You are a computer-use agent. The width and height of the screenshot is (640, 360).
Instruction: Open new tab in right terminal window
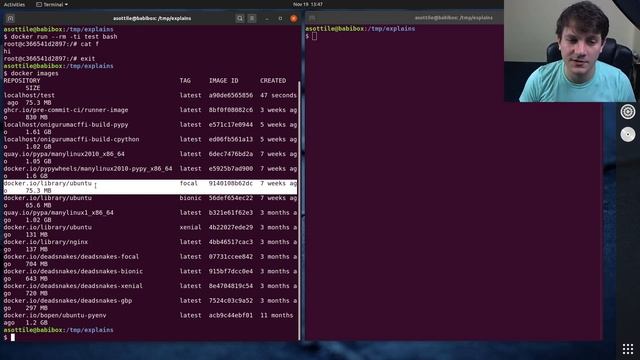[312, 18]
